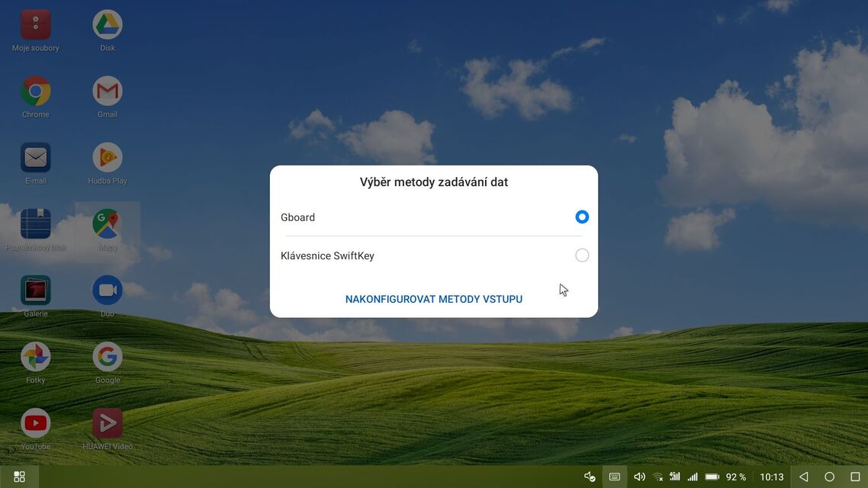This screenshot has width=868, height=488.
Task: Launch the YouTube app
Action: pos(36,423)
